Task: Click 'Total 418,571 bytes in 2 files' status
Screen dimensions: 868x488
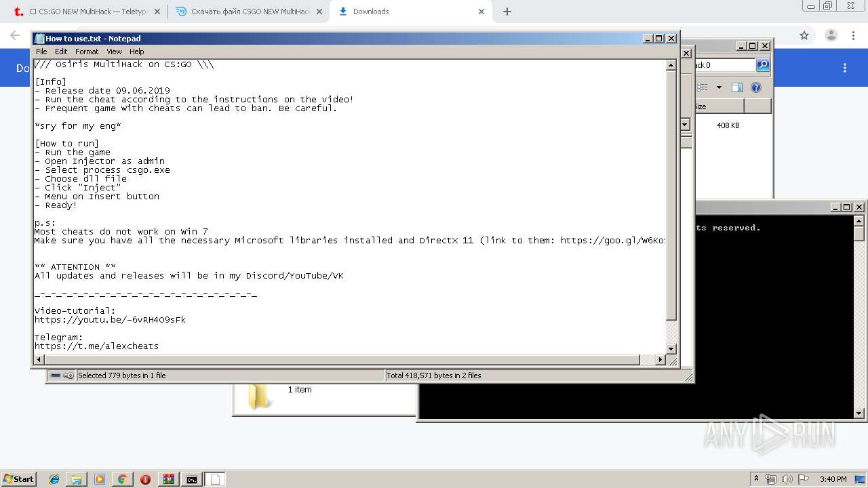Action: 434,375
